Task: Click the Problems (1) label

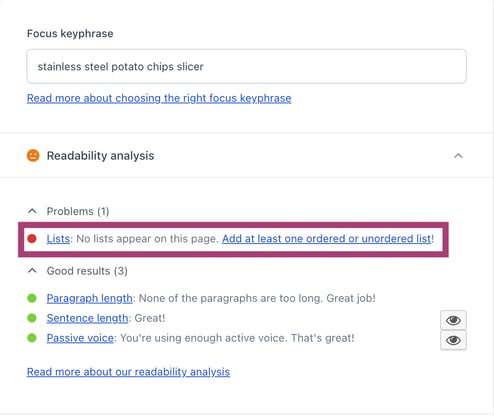Action: click(78, 211)
